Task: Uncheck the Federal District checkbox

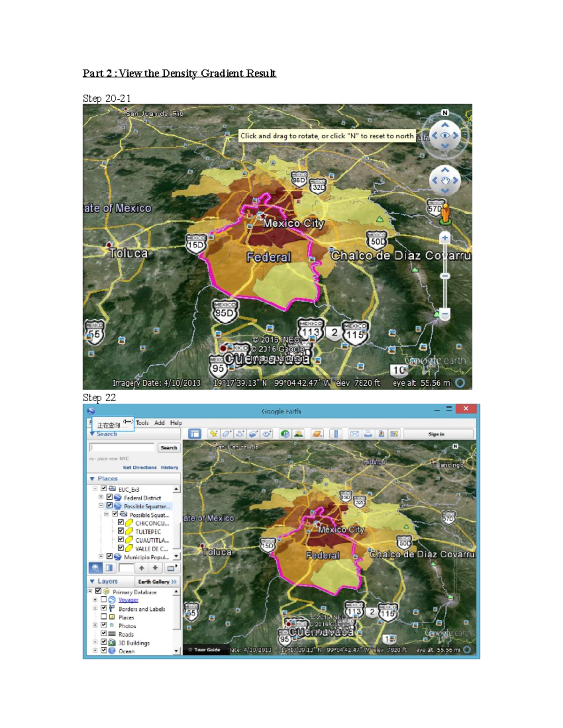Action: (109, 497)
